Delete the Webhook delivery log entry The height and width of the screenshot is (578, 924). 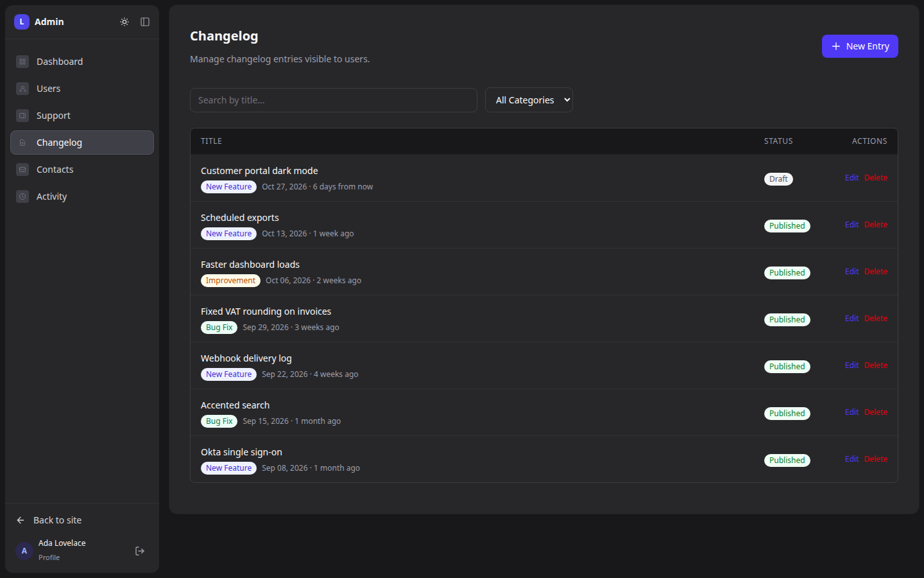(x=876, y=365)
